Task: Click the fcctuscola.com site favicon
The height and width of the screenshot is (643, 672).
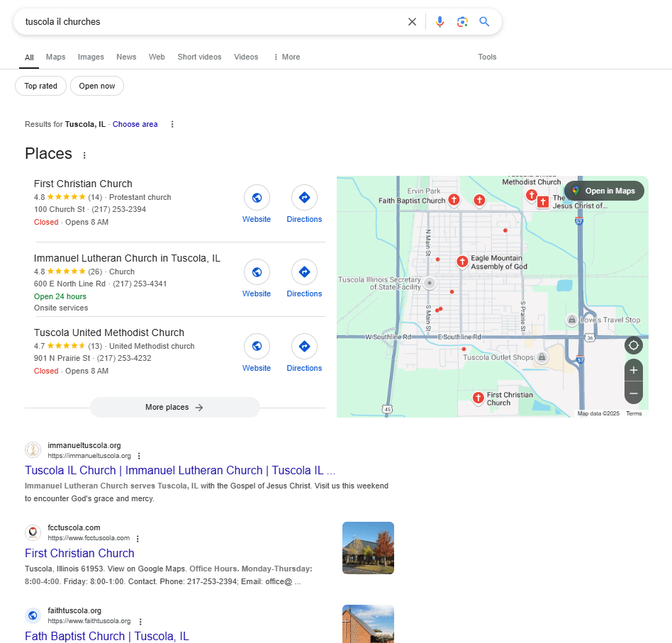Action: [x=33, y=532]
